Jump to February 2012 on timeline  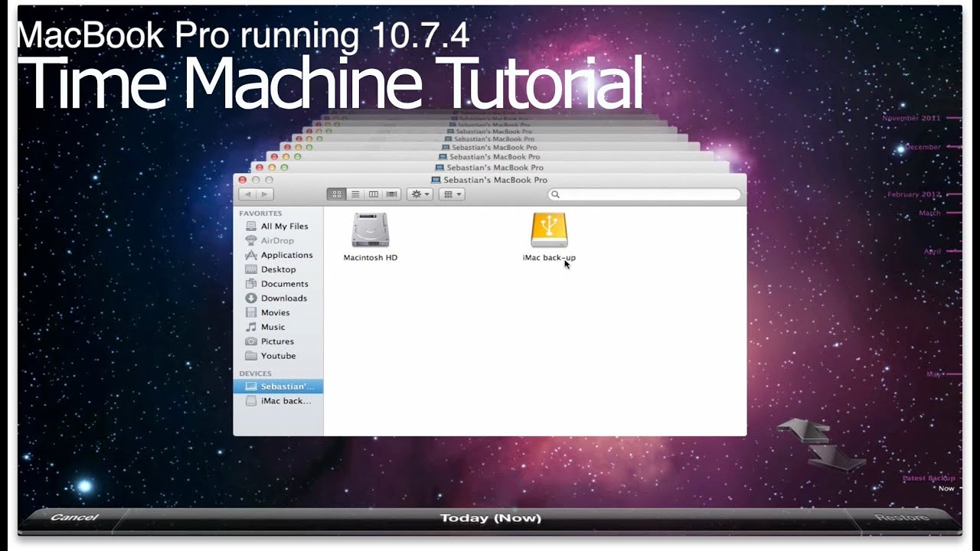[914, 194]
